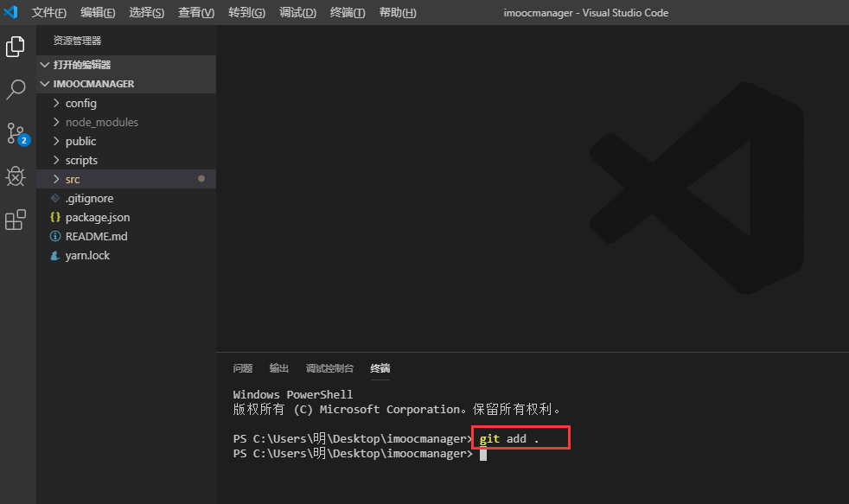Open the Explorer view in activity bar
The width and height of the screenshot is (849, 504).
16,47
